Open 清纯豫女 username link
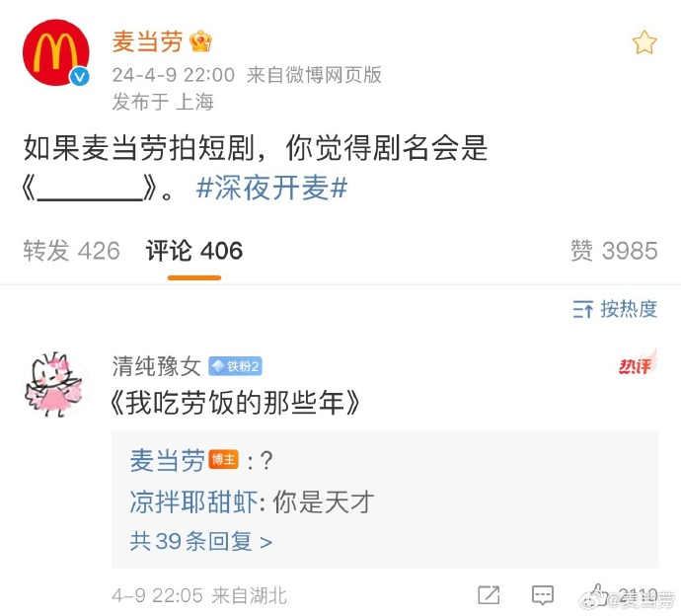 (x=156, y=366)
